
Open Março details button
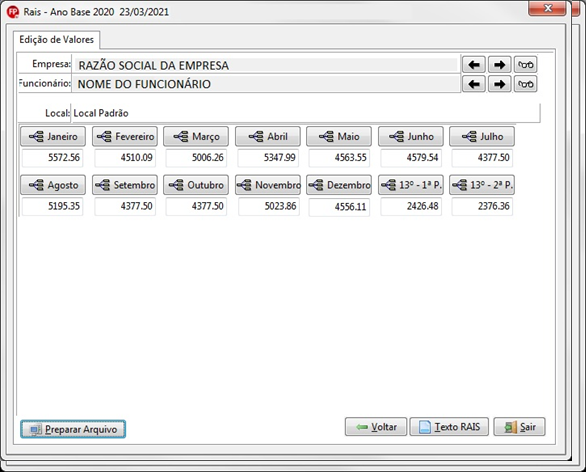tap(196, 136)
